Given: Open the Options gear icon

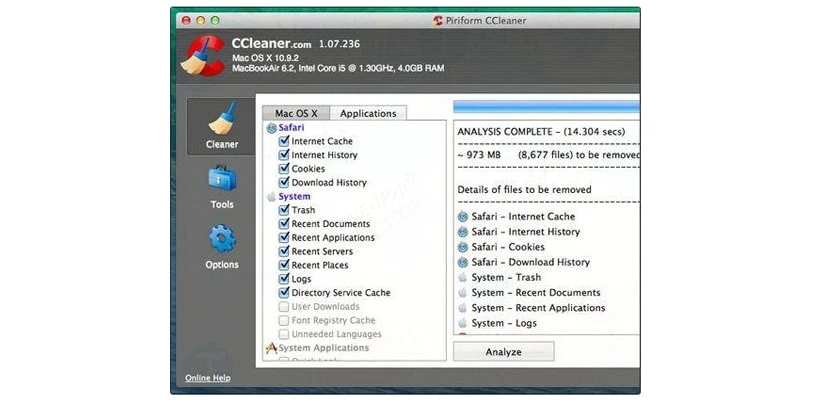Looking at the screenshot, I should [x=222, y=239].
